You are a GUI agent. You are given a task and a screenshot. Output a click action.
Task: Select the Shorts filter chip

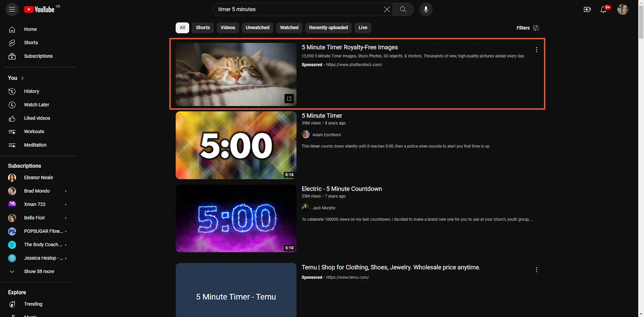coord(203,28)
